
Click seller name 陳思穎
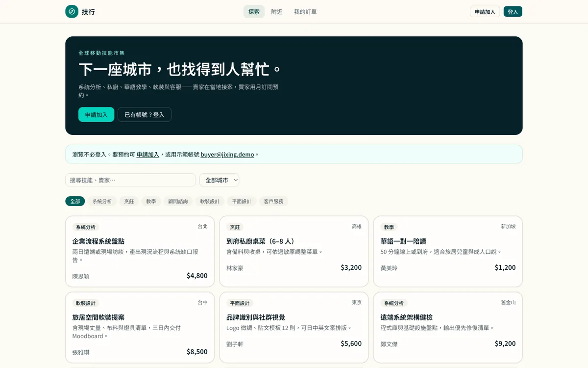81,276
